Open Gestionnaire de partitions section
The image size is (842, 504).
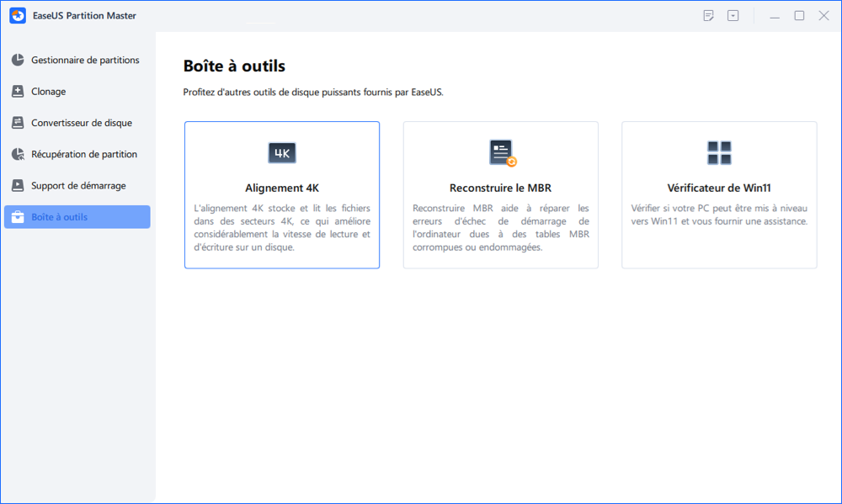[77, 60]
